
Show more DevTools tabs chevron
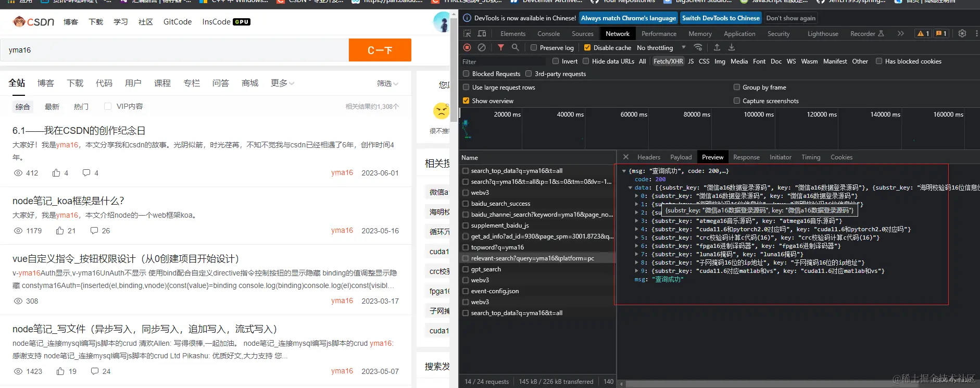click(901, 33)
